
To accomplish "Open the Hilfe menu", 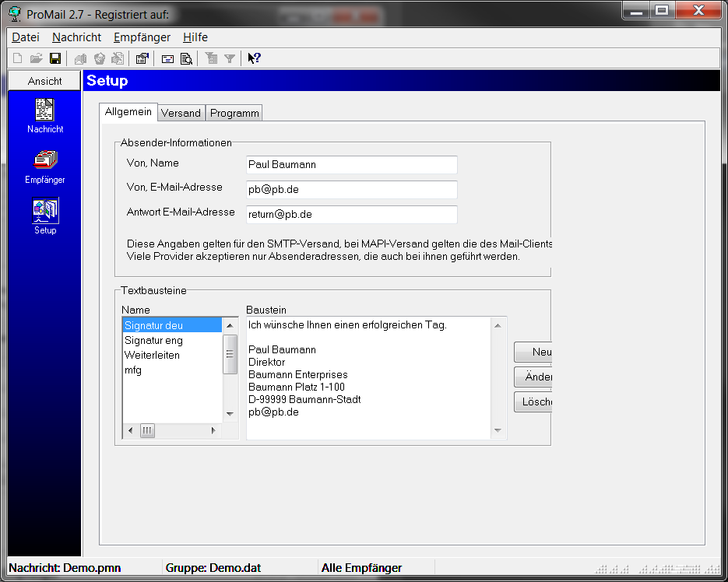I will pos(195,37).
